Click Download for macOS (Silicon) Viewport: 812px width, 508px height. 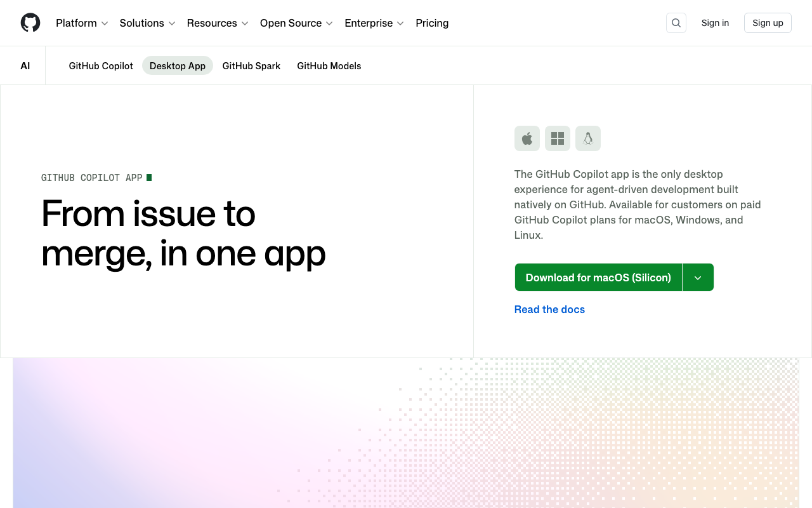click(598, 277)
